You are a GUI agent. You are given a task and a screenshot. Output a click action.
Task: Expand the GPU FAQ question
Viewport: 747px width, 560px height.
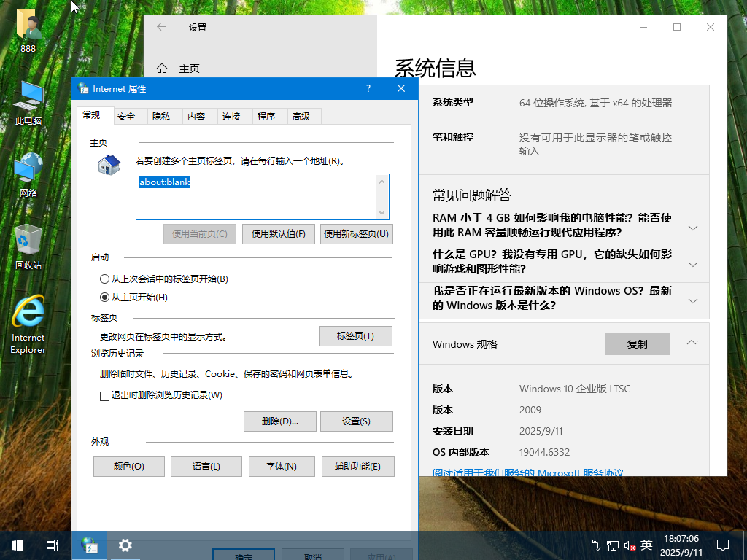coord(692,264)
